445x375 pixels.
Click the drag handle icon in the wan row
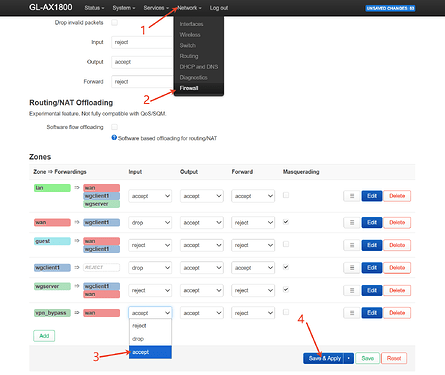[x=352, y=222]
